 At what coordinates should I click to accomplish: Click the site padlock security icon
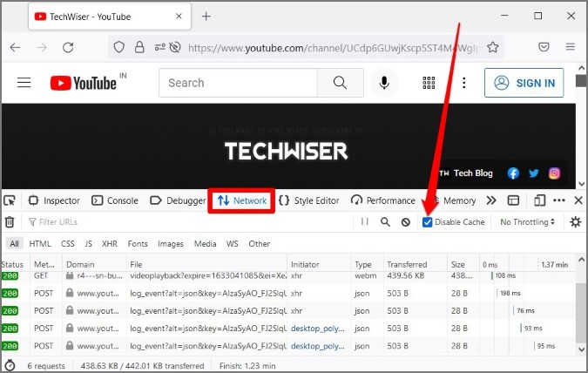tap(139, 47)
